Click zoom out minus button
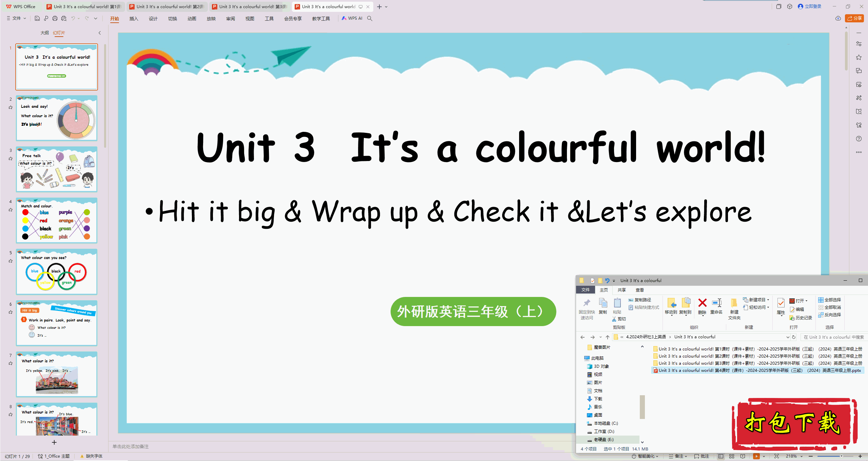 click(811, 456)
